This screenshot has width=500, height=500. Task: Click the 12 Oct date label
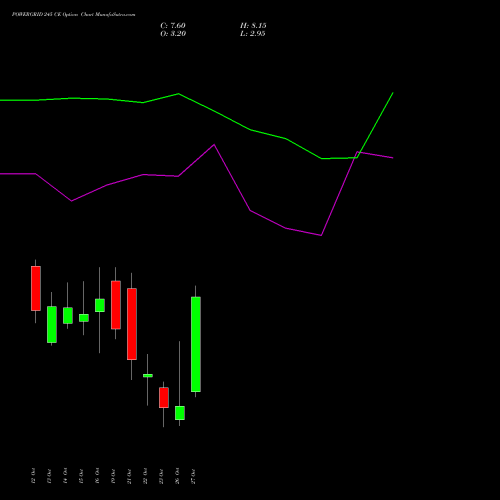click(33, 476)
